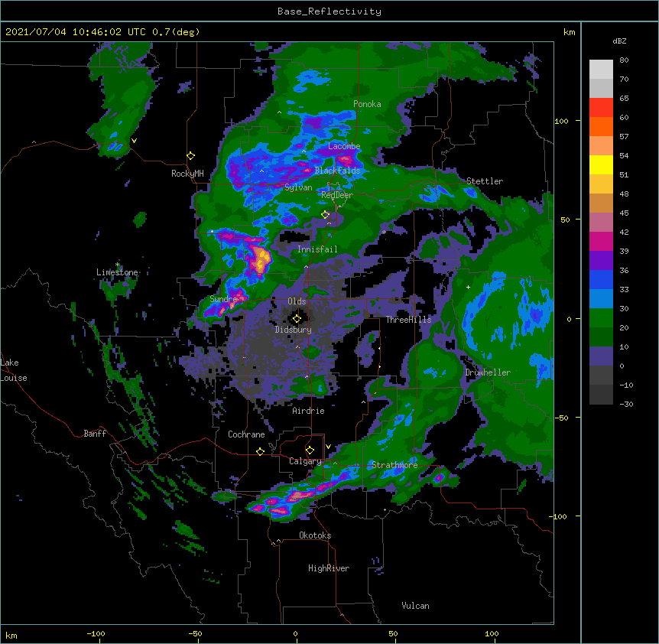Click the yellow V marker northwest of RockyMH
The width and height of the screenshot is (659, 644).
coord(134,141)
